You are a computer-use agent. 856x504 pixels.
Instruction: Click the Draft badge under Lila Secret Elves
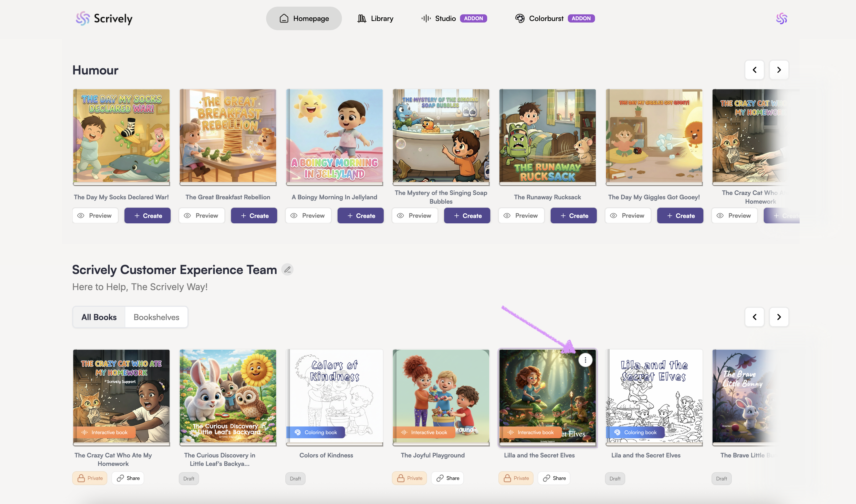coord(615,478)
